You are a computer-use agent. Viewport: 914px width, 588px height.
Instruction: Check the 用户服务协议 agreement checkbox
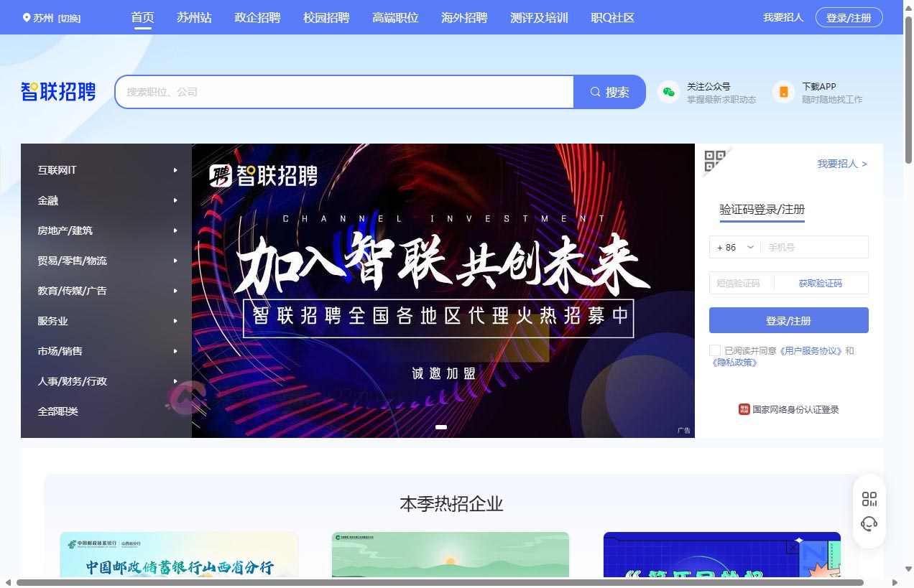(715, 350)
